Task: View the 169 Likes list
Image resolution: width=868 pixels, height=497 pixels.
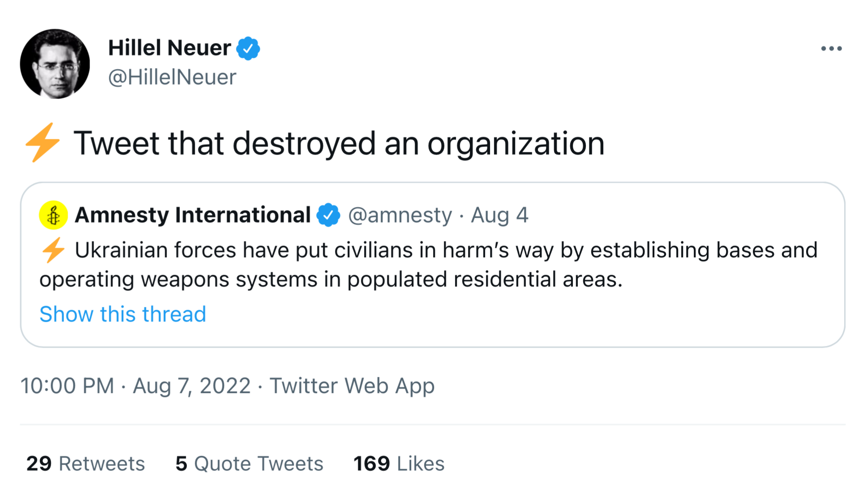Action: tap(399, 463)
